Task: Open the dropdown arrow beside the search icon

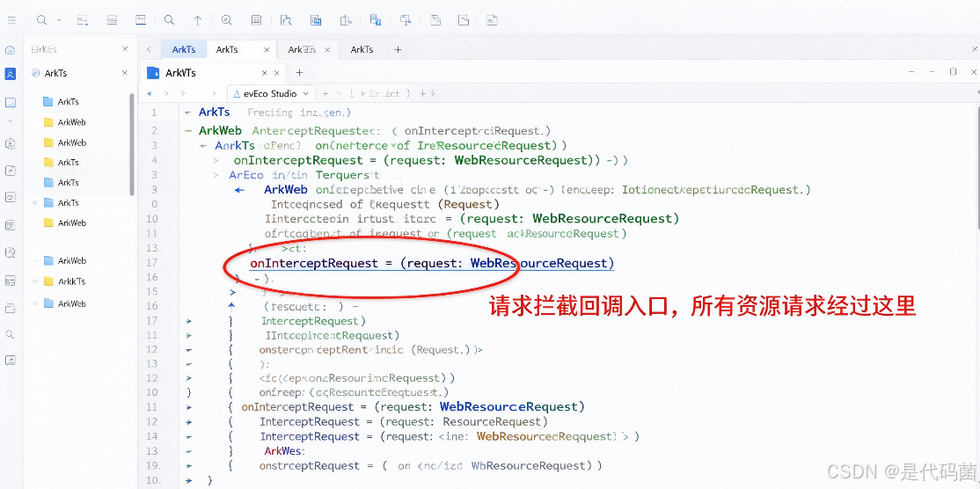Action: click(59, 20)
